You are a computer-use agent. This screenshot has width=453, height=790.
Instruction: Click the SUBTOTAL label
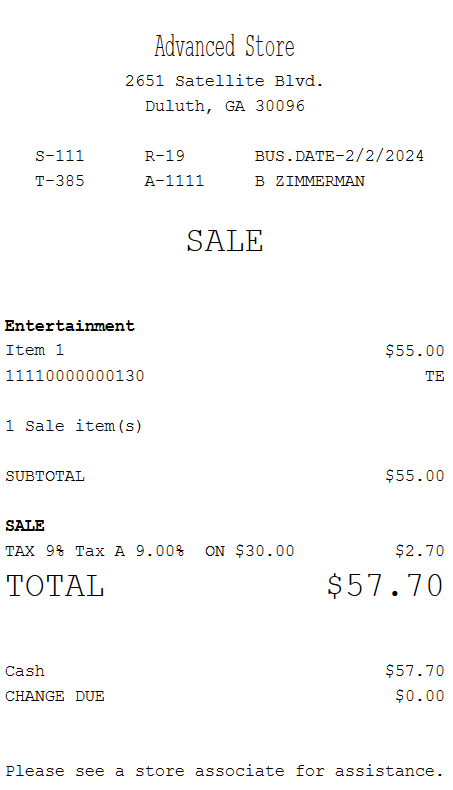45,476
